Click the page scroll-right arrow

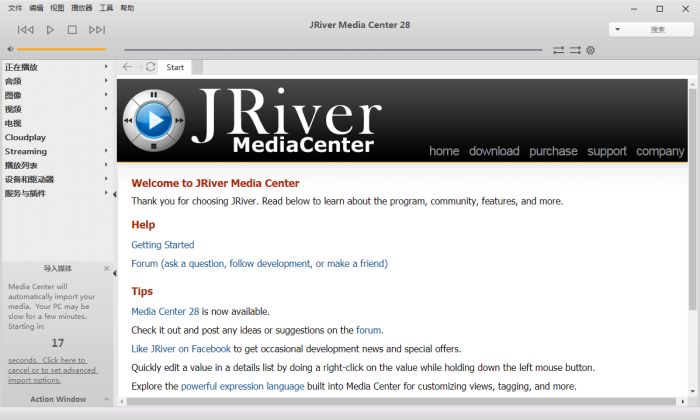click(x=683, y=402)
